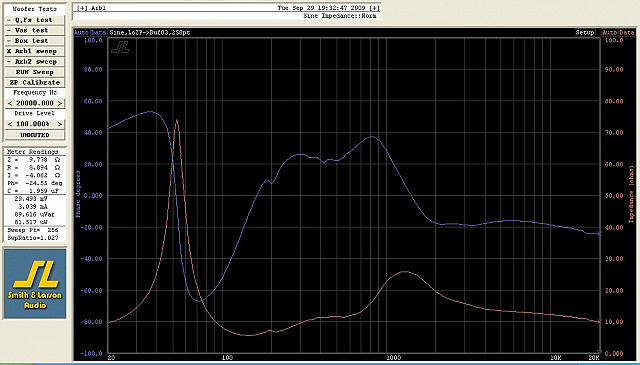Viewport: 640px width, 365px height.
Task: Select the Q,Fs test option
Action: click(x=34, y=20)
